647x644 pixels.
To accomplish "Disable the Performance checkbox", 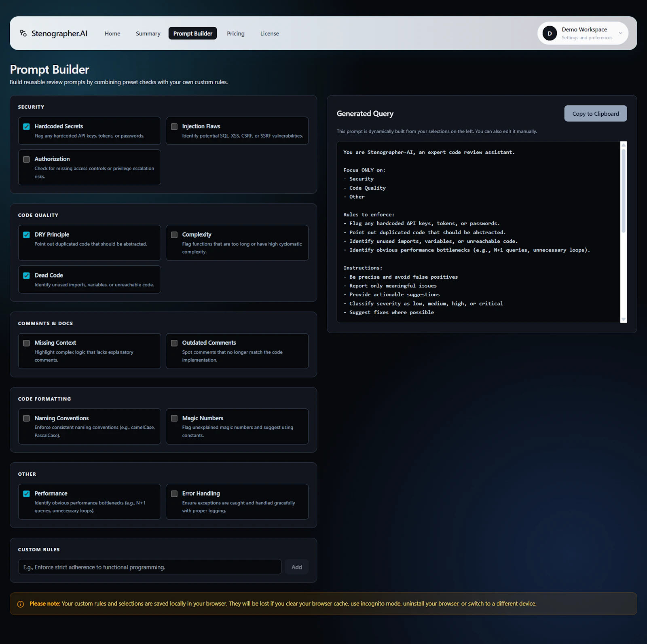I will pyautogui.click(x=27, y=494).
